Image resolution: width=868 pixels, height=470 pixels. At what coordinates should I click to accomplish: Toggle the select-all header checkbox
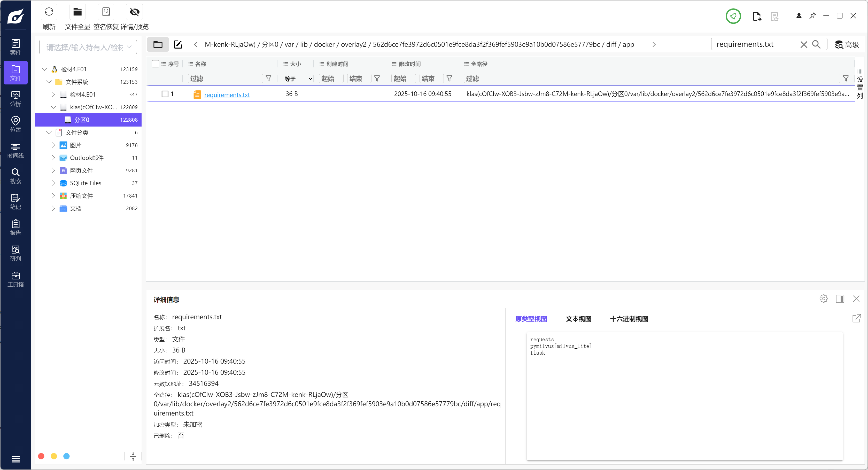(155, 64)
